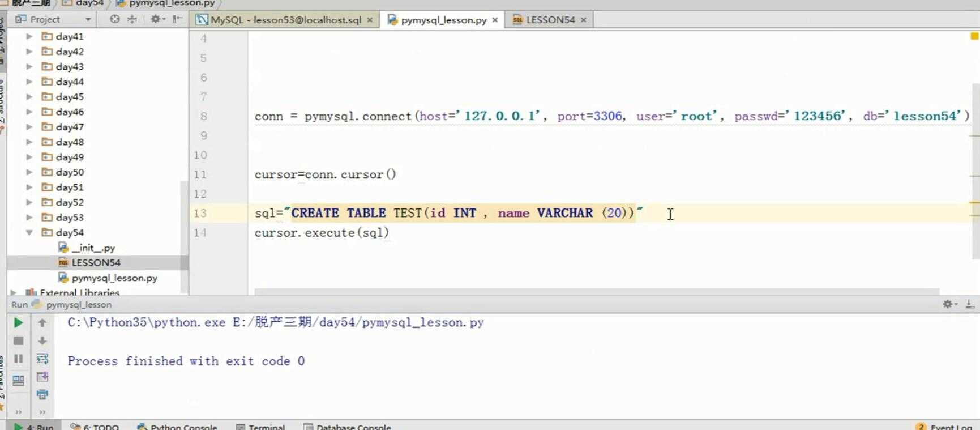The height and width of the screenshot is (430, 980).
Task: Select the day45 folder in the tree
Action: (x=70, y=97)
